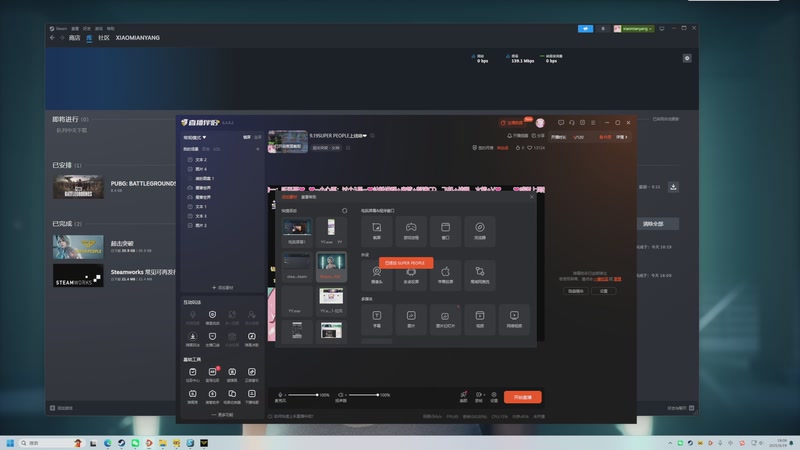Open the shield icon tool in interactive tools
800x450 pixels.
coord(212,339)
